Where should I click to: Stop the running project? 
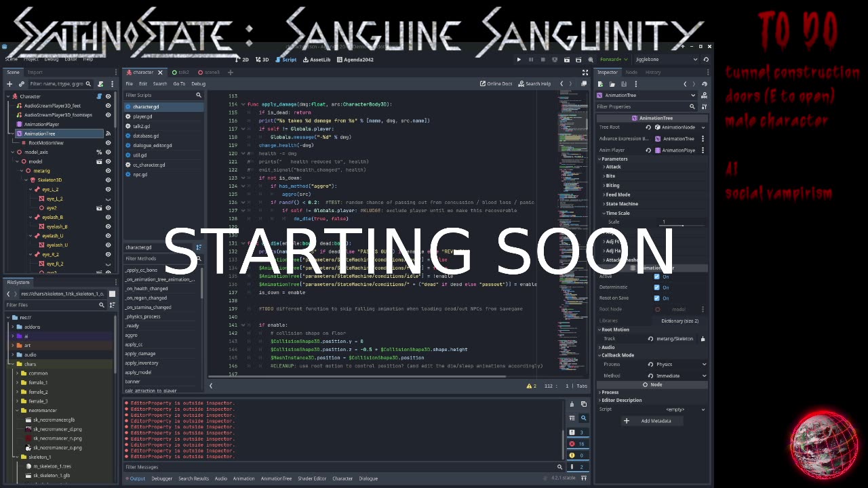coord(542,60)
